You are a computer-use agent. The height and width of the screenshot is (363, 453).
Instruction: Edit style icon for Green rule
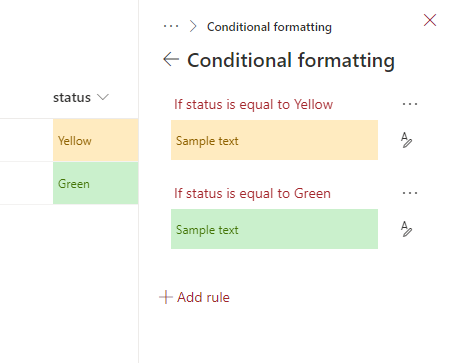406,229
